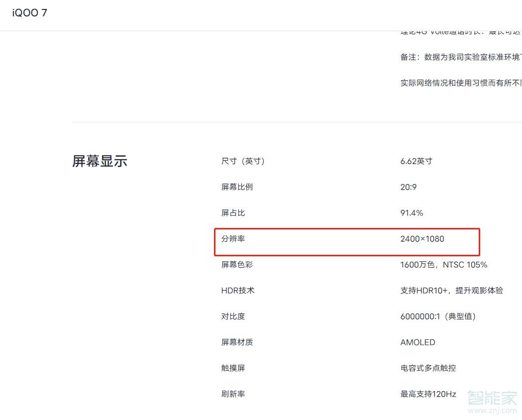Screen dimensions: 522x420
Task: Select the 尺寸（英寸）spec label
Action: (x=243, y=161)
